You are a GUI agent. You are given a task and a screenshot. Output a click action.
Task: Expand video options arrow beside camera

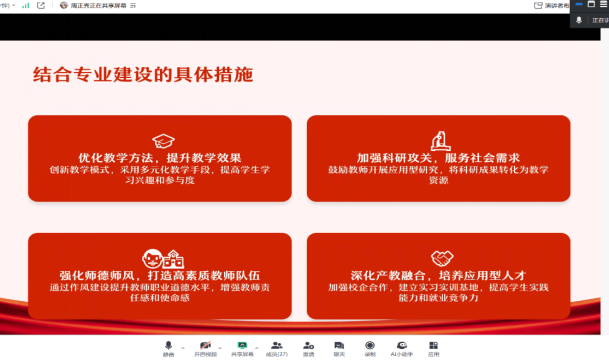(x=220, y=347)
